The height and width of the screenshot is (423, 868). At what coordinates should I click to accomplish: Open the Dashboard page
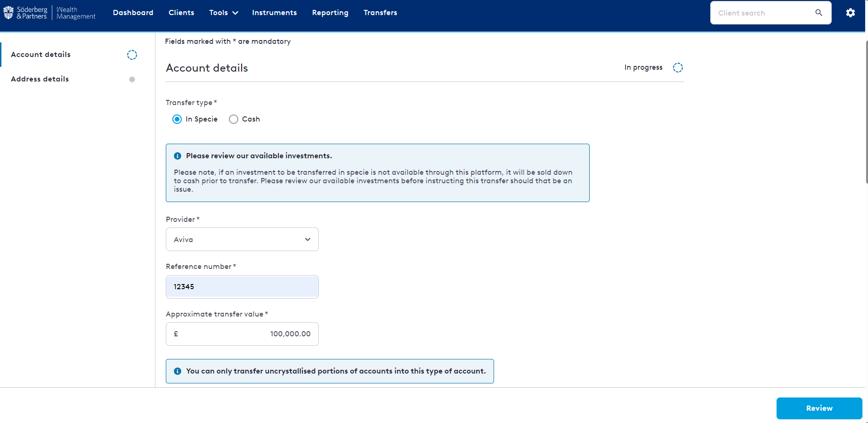[x=133, y=13]
